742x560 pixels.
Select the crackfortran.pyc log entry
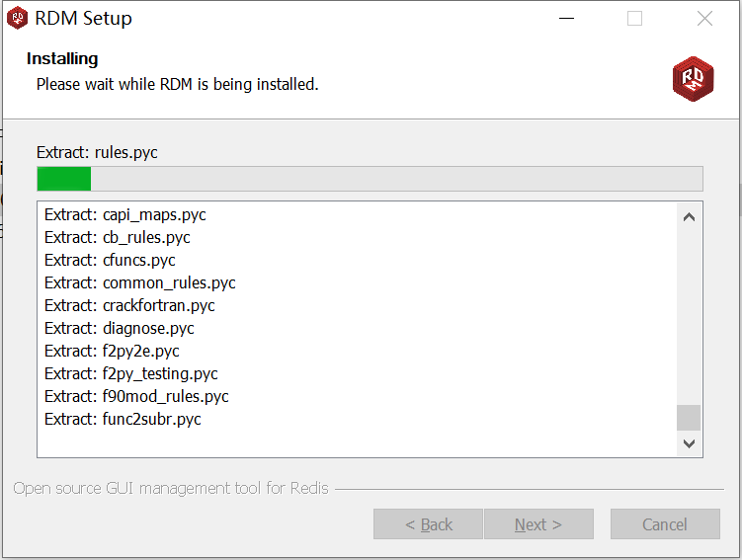point(129,305)
